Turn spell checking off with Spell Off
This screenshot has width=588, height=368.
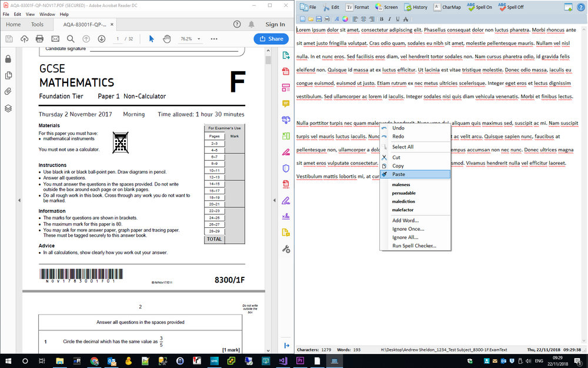(511, 6)
